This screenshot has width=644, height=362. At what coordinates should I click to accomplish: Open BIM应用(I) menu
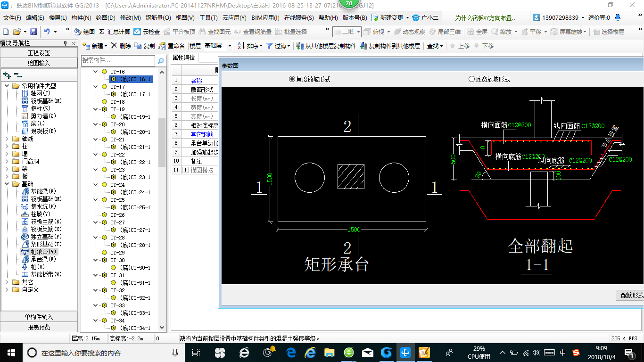click(x=265, y=18)
